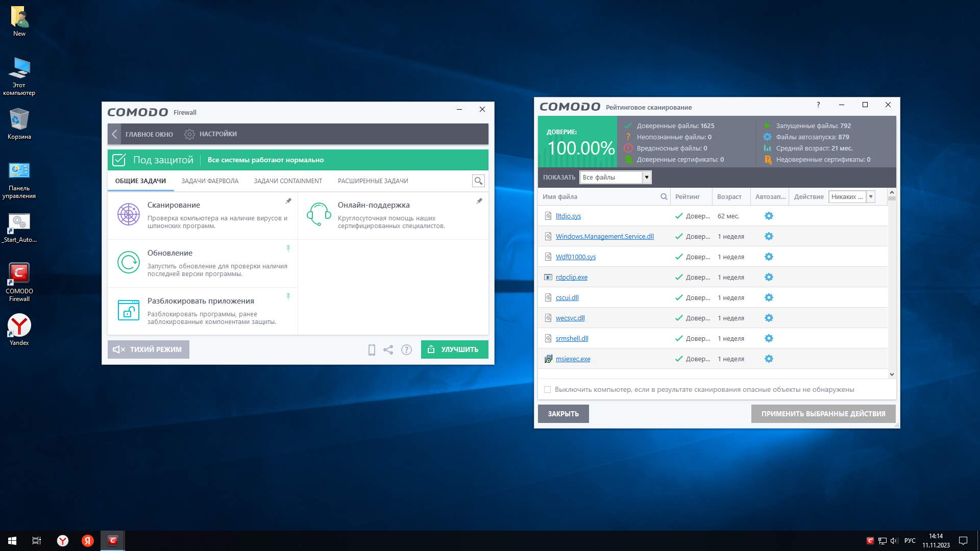Click the autorun gear icon for lltdio.sys

769,216
